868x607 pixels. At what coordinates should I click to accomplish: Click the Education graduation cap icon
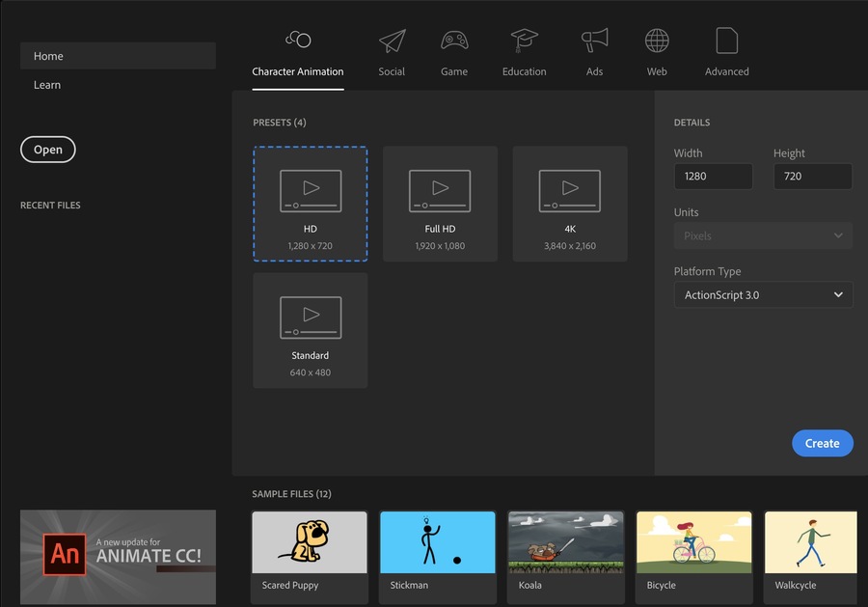524,41
